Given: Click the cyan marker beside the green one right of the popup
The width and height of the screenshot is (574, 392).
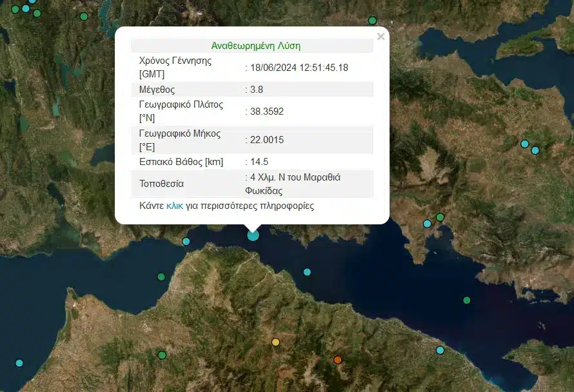Looking at the screenshot, I should [427, 224].
